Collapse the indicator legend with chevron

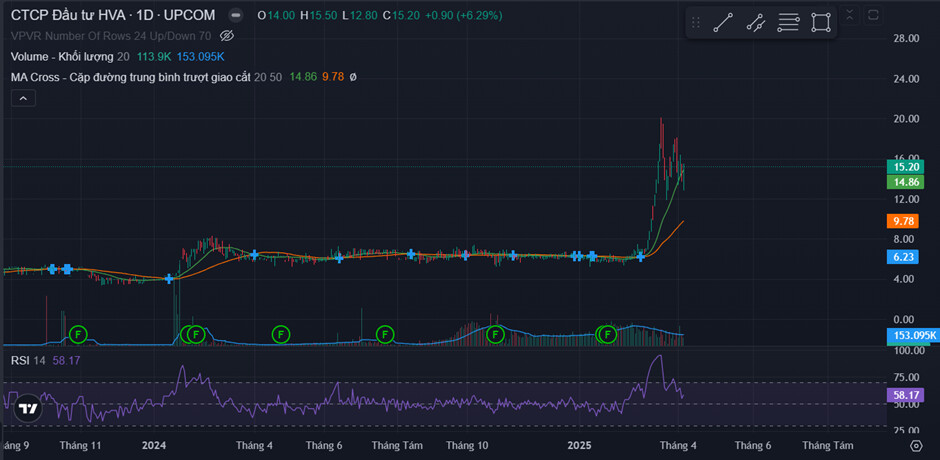tap(22, 97)
